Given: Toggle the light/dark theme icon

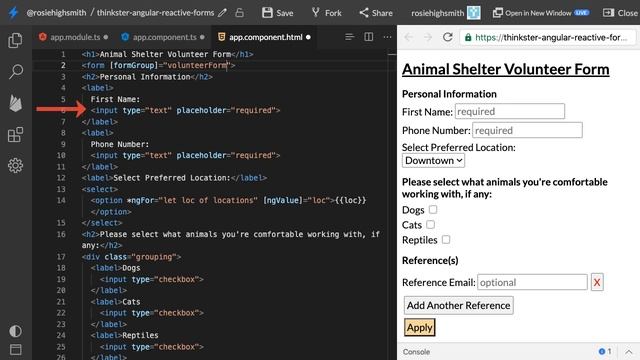Looking at the screenshot, I should pyautogui.click(x=16, y=331).
